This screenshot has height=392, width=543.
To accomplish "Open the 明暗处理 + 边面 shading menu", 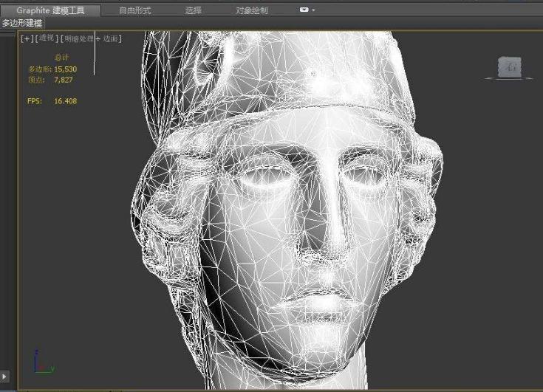I will pos(92,38).
